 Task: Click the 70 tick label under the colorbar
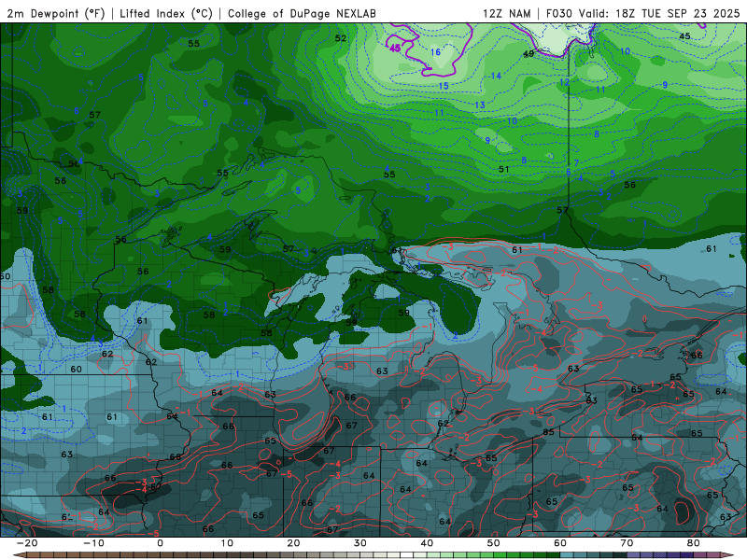(627, 543)
